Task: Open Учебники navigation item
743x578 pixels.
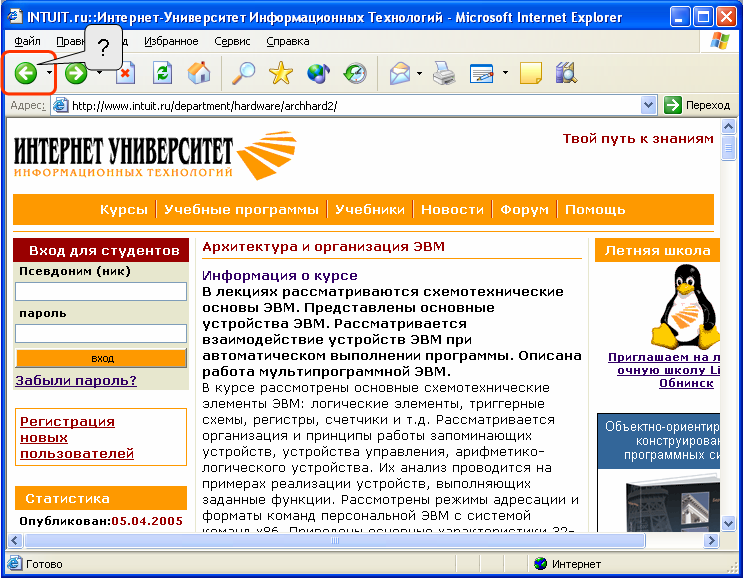Action: click(x=370, y=209)
